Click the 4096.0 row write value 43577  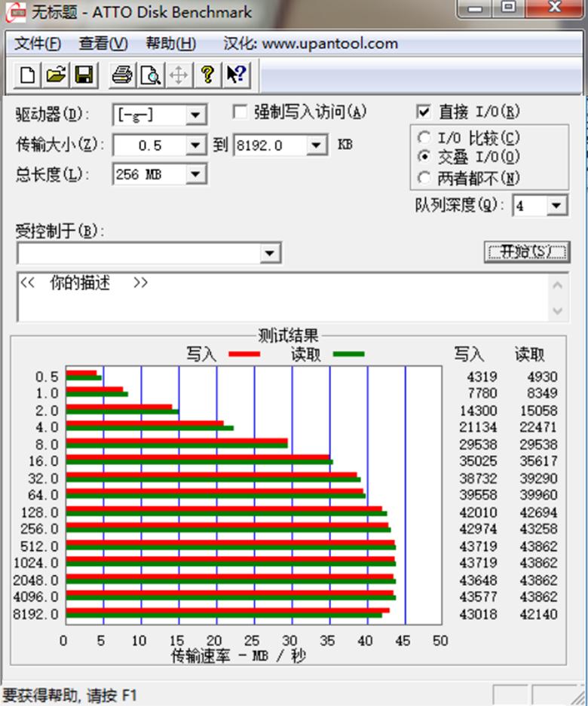478,597
